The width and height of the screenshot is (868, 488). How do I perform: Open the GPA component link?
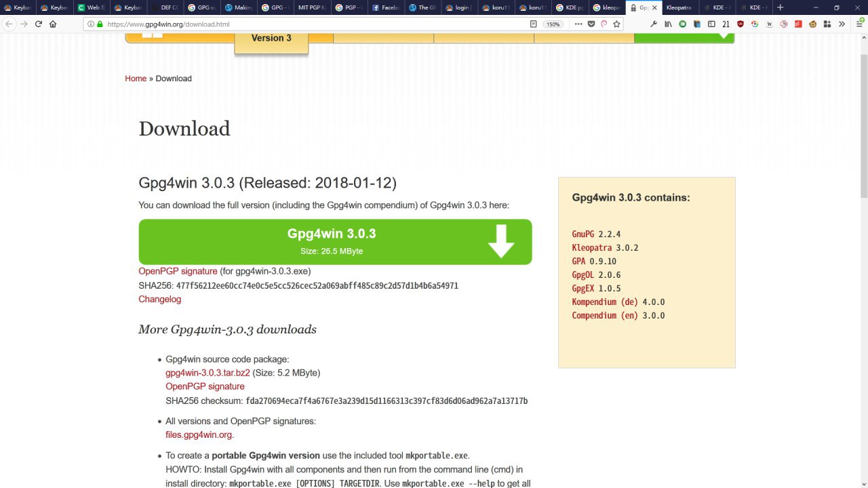coord(578,262)
